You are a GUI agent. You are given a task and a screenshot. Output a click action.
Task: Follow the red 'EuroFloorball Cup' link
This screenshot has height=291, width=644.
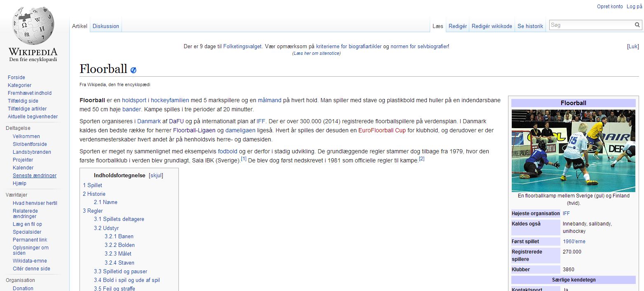pyautogui.click(x=382, y=130)
